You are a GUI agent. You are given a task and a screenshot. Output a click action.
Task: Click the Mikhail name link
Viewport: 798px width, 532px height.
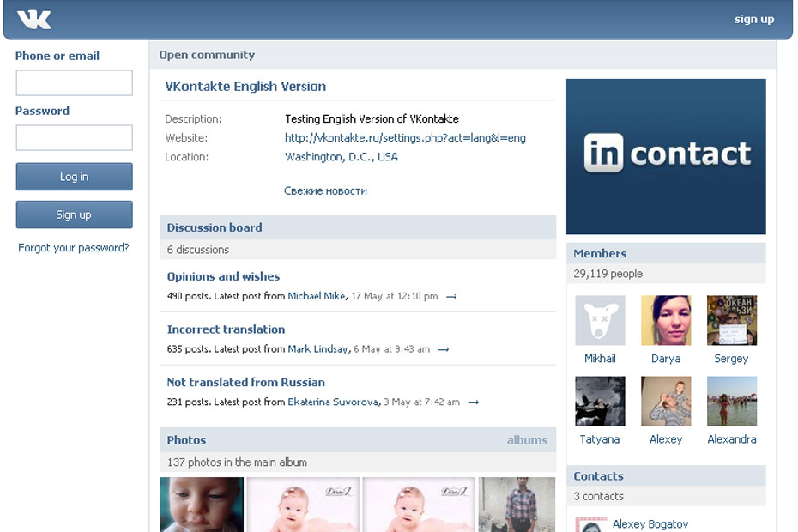pyautogui.click(x=600, y=359)
